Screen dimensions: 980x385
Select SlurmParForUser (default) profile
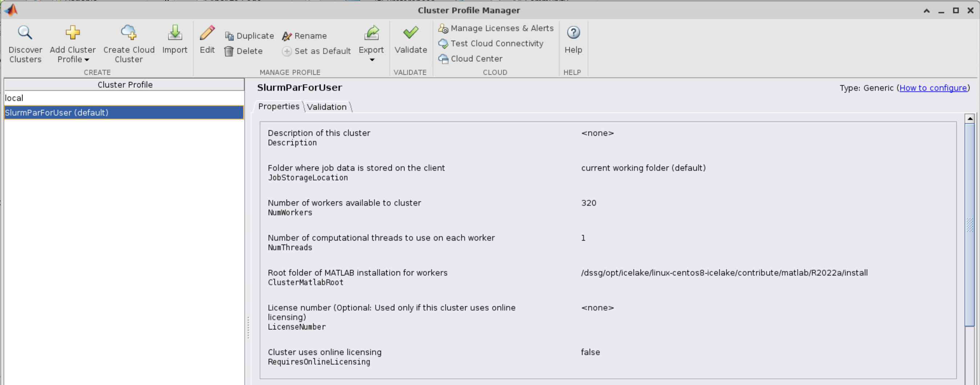(124, 112)
